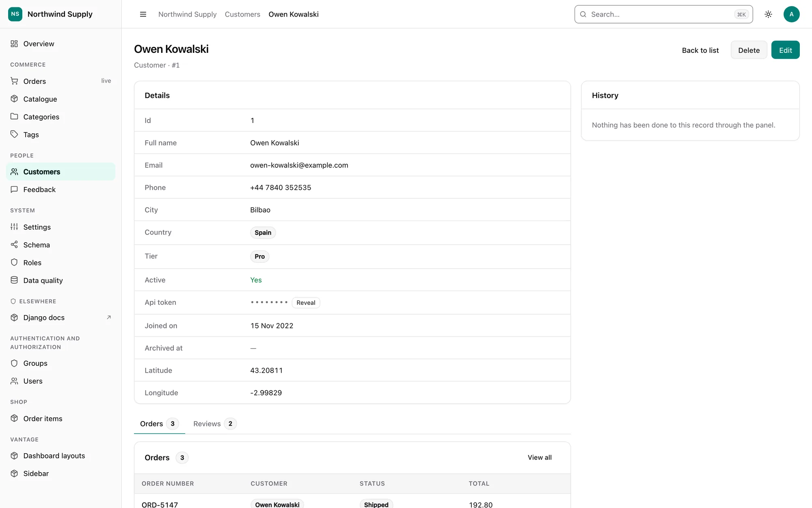Open Orders cart icon in sidebar
Viewport: 812px width, 508px height.
pyautogui.click(x=14, y=81)
